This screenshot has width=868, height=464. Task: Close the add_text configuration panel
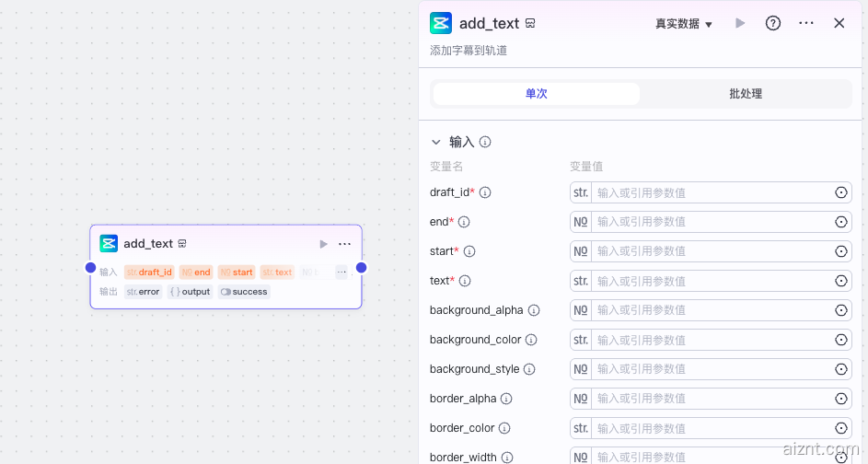click(x=839, y=23)
